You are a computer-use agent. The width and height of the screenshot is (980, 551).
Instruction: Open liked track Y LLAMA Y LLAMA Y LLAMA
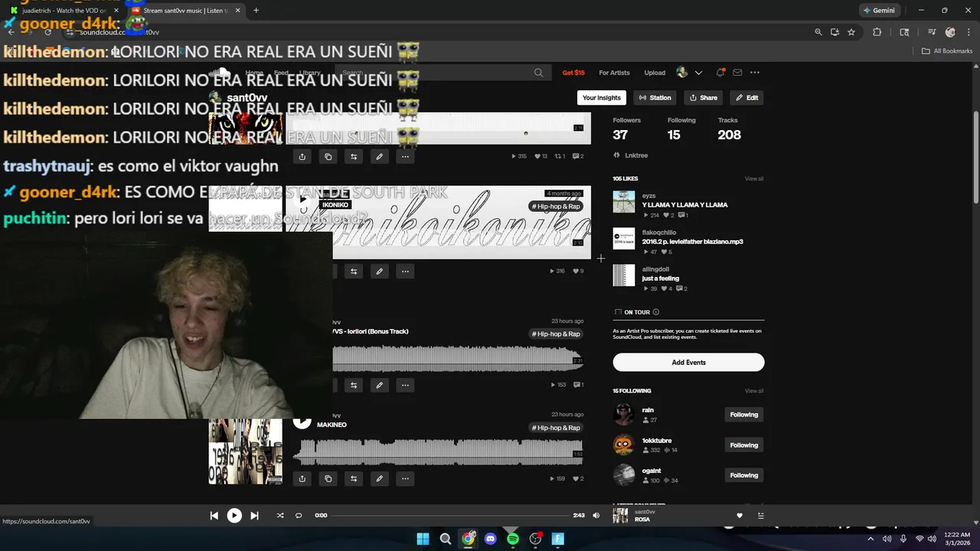pyautogui.click(x=684, y=205)
